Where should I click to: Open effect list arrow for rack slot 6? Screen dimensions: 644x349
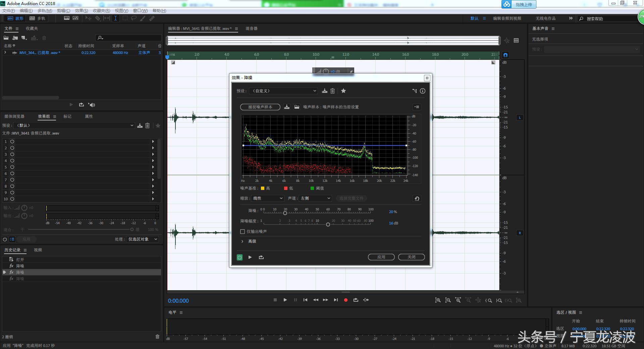[153, 173]
